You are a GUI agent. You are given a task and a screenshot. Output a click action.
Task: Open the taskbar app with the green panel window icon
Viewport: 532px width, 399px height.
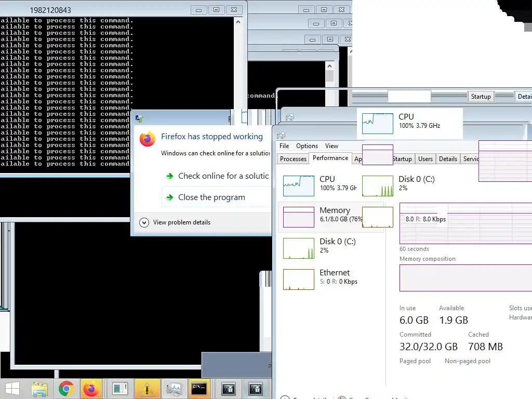pos(120,389)
